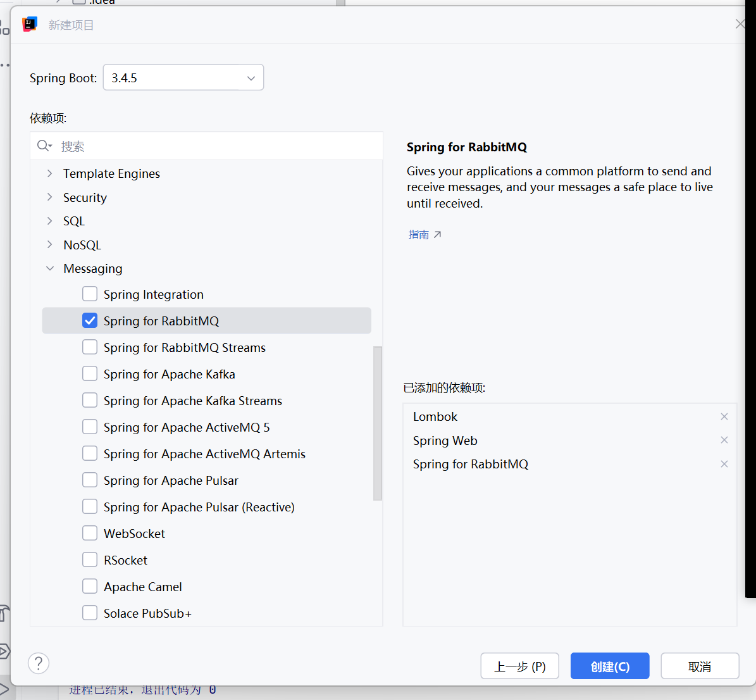
Task: Select Spring for Apache Pulsar checkbox
Action: (90, 480)
